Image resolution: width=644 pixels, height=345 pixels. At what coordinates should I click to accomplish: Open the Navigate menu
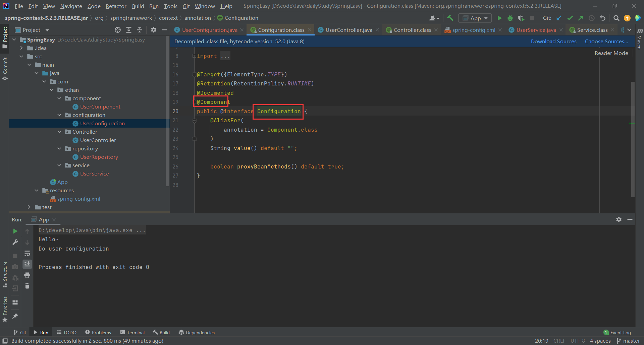(x=71, y=6)
